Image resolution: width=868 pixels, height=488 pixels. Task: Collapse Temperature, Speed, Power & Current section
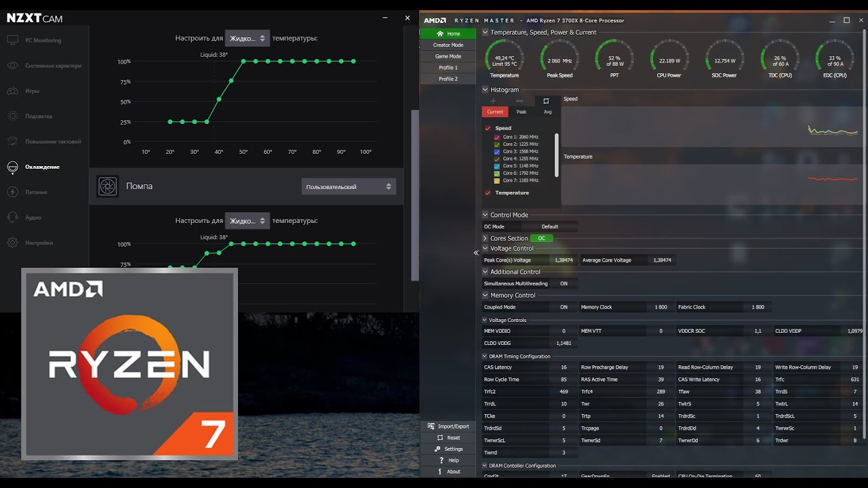pyautogui.click(x=485, y=32)
